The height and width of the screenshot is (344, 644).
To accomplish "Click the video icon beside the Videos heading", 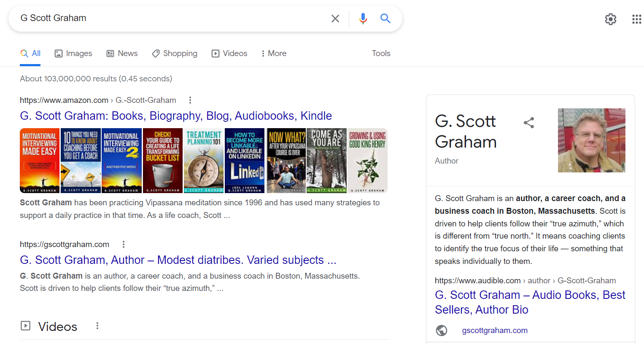I will coord(26,326).
